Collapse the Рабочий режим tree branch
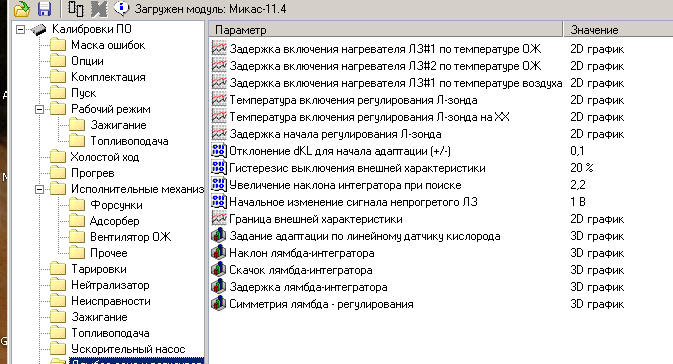 coord(39,109)
